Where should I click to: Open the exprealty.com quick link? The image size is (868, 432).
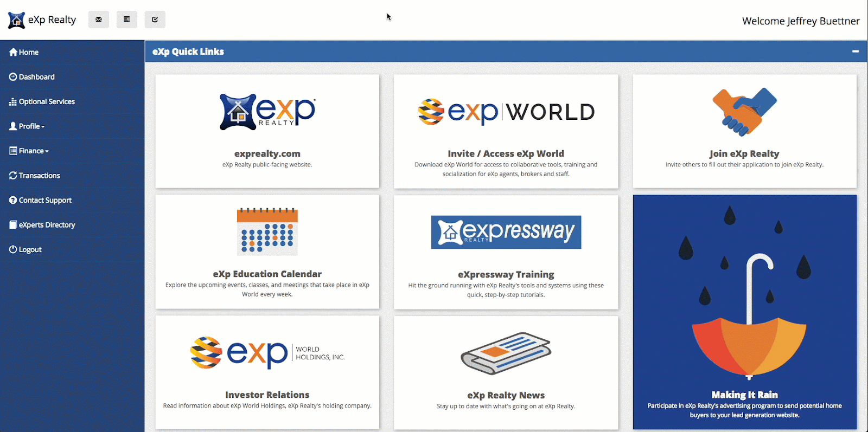(x=267, y=153)
